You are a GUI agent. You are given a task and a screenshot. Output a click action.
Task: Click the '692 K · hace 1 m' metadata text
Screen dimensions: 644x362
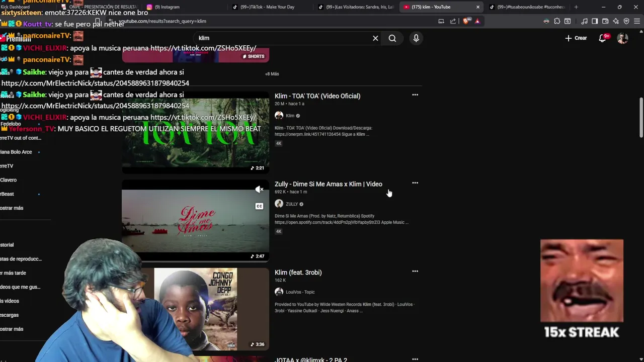[291, 192]
